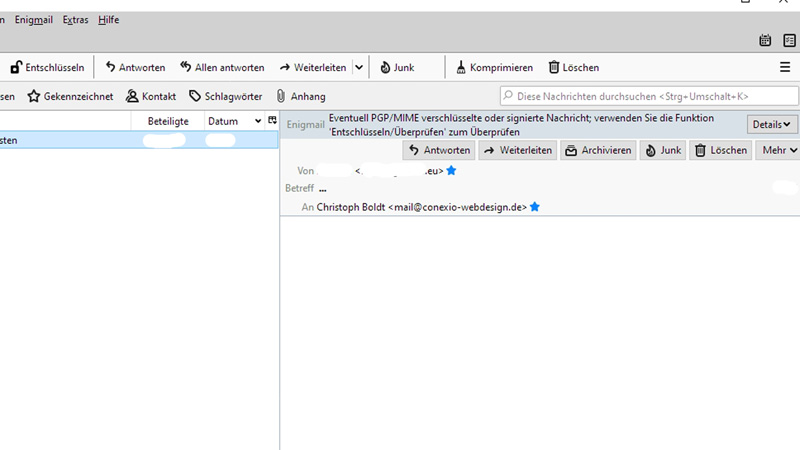Open the Mehr dropdown in message header
This screenshot has width=800, height=450.
pyautogui.click(x=780, y=150)
